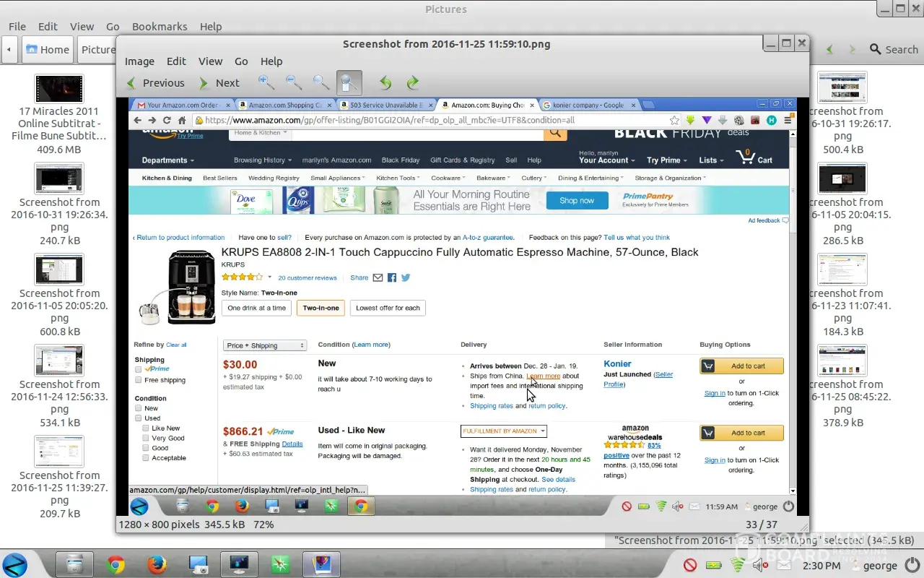Click the Zoom Out magnifier in the image viewer toolbar
The height and width of the screenshot is (578, 924).
[294, 83]
